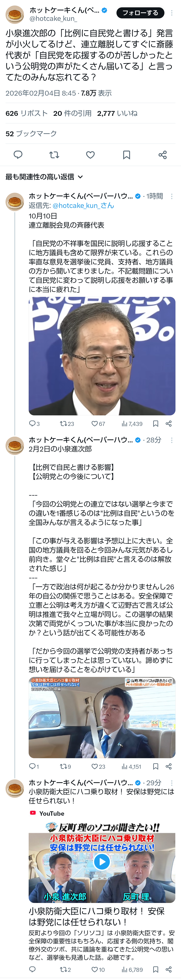Open the main post author's avatar
This screenshot has width=181, height=980.
tap(15, 14)
